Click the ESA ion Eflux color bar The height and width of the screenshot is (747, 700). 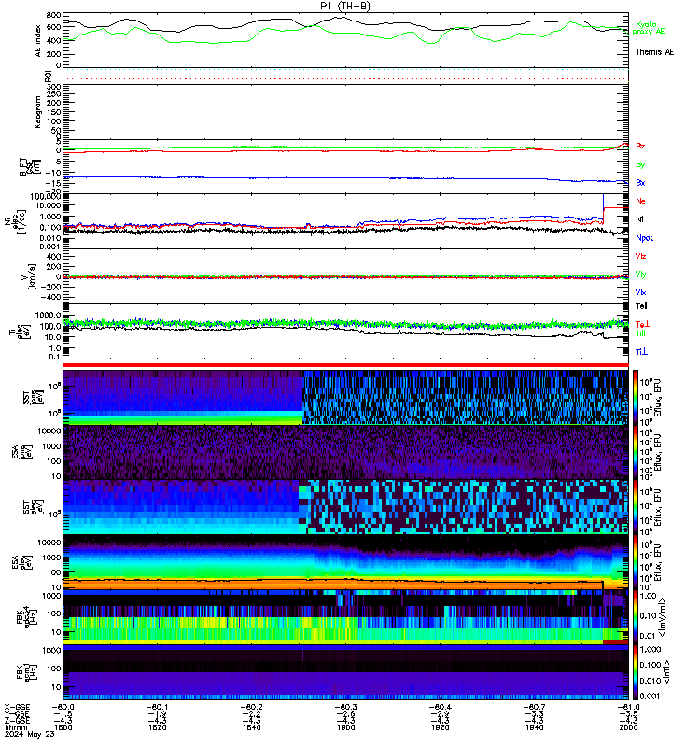click(636, 452)
